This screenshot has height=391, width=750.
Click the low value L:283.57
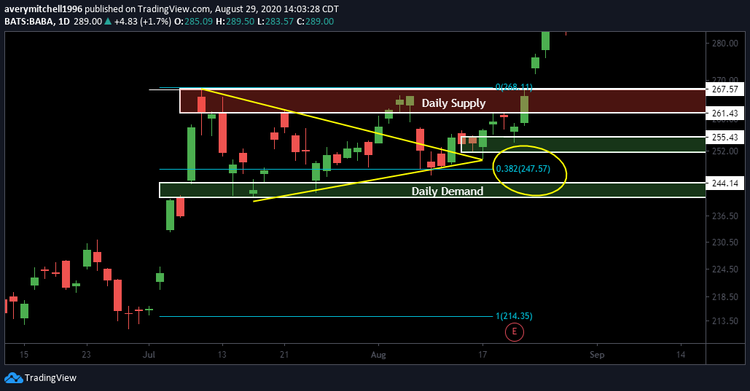click(275, 22)
